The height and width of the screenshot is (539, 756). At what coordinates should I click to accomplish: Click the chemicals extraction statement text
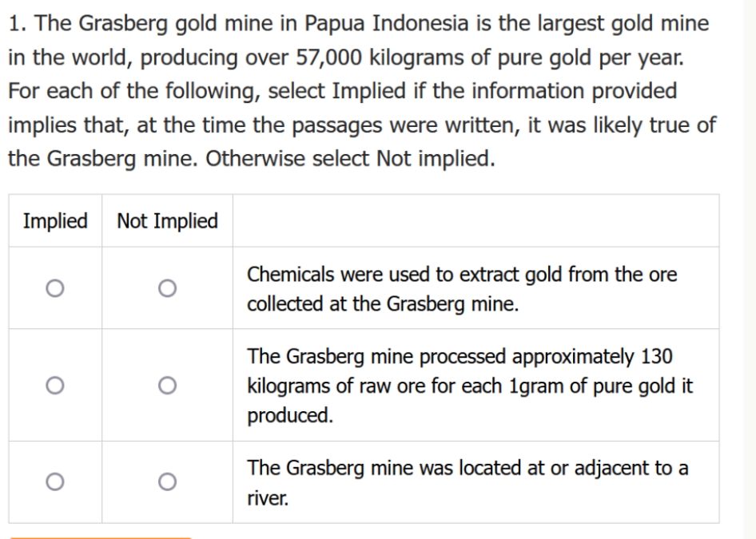462,289
